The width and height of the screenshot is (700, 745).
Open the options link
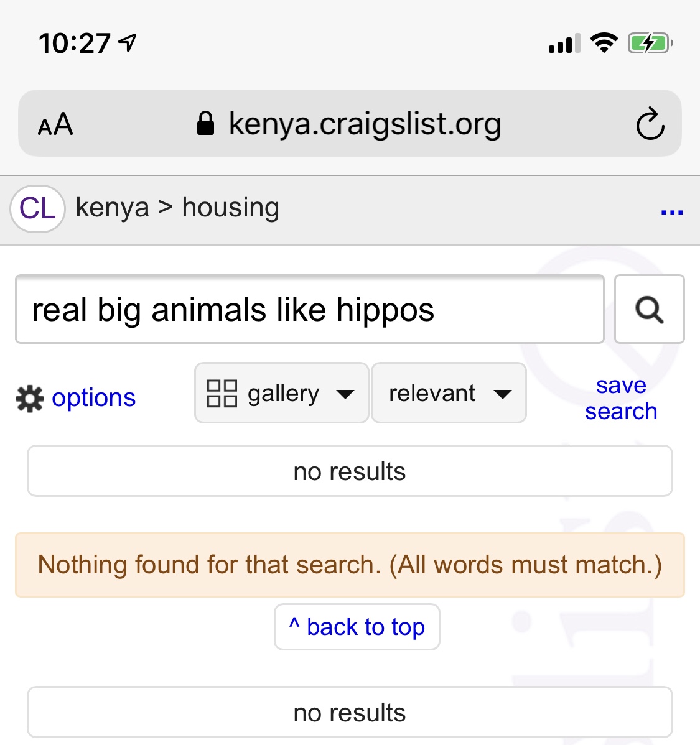[93, 398]
